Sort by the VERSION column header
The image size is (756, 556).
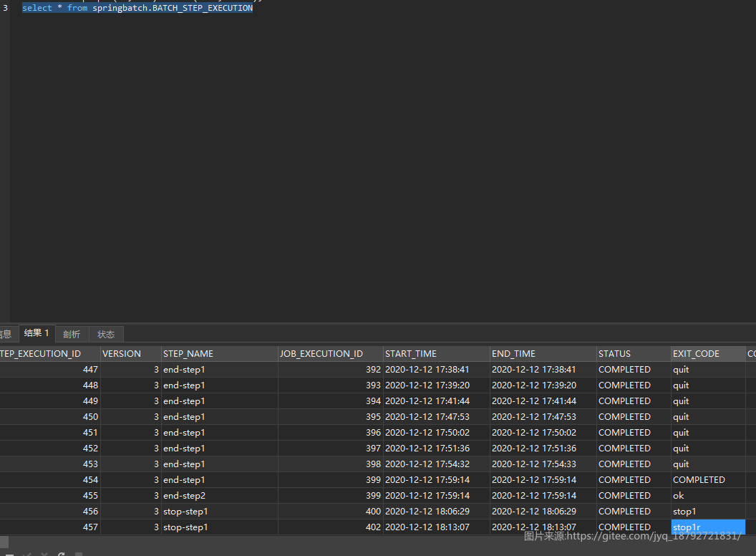[x=131, y=354]
